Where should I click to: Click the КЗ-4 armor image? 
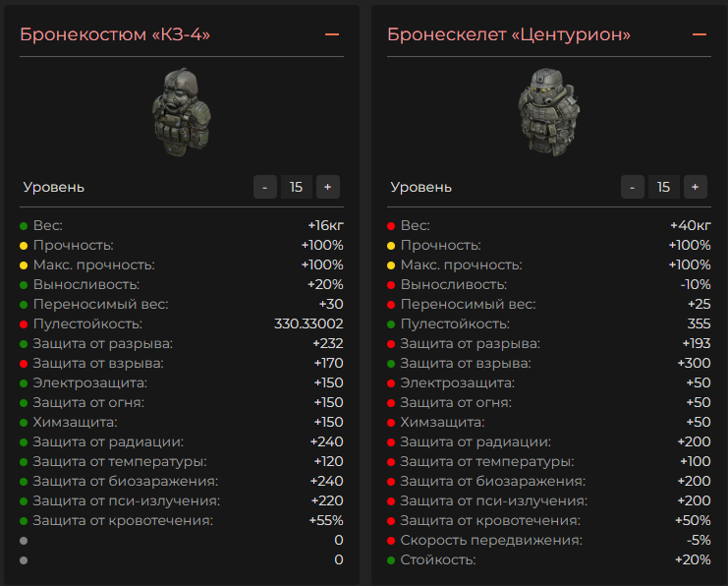[181, 112]
